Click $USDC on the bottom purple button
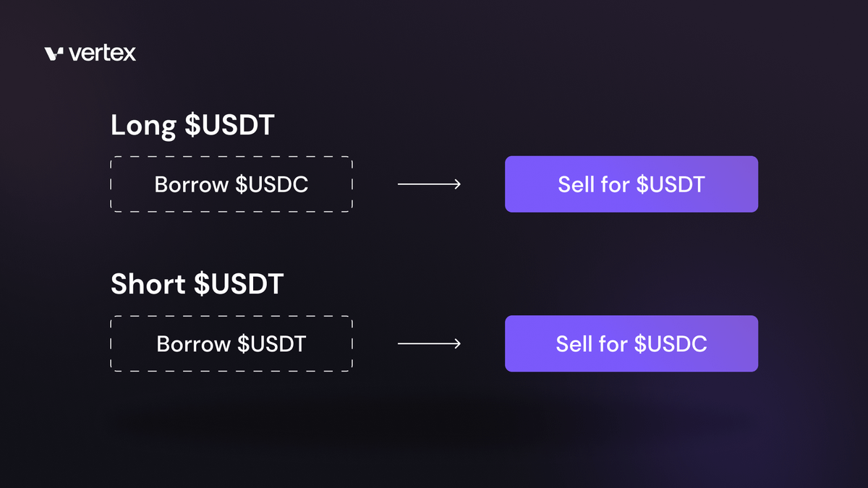Screen dimensions: 868x488 pos(671,343)
